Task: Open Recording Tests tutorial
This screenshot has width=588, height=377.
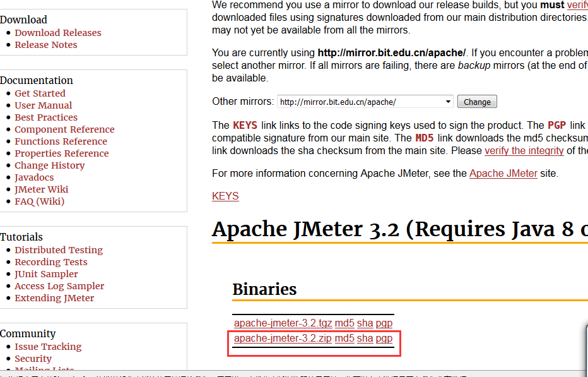Action: tap(51, 261)
